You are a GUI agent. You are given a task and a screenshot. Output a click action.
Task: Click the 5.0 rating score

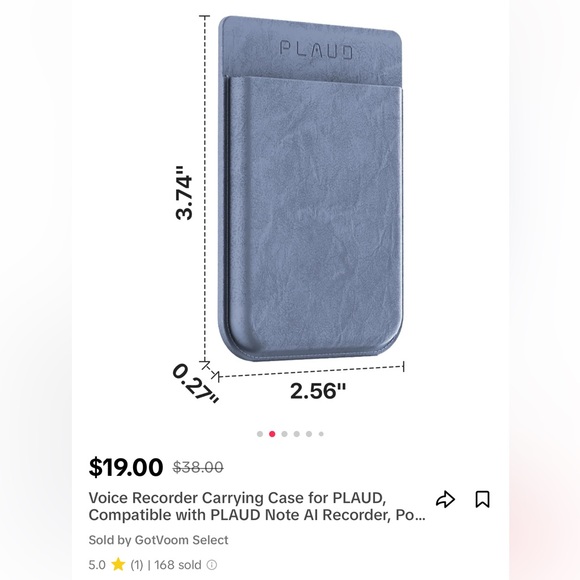[97, 565]
